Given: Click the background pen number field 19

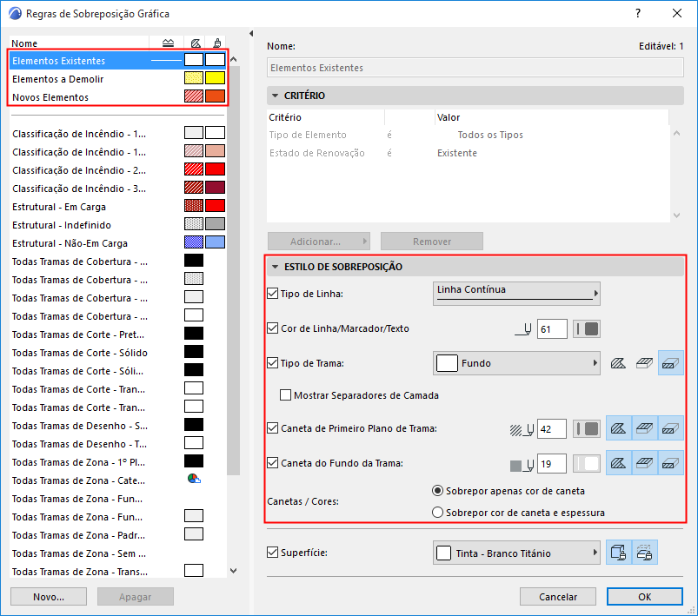Looking at the screenshot, I should click(x=552, y=464).
